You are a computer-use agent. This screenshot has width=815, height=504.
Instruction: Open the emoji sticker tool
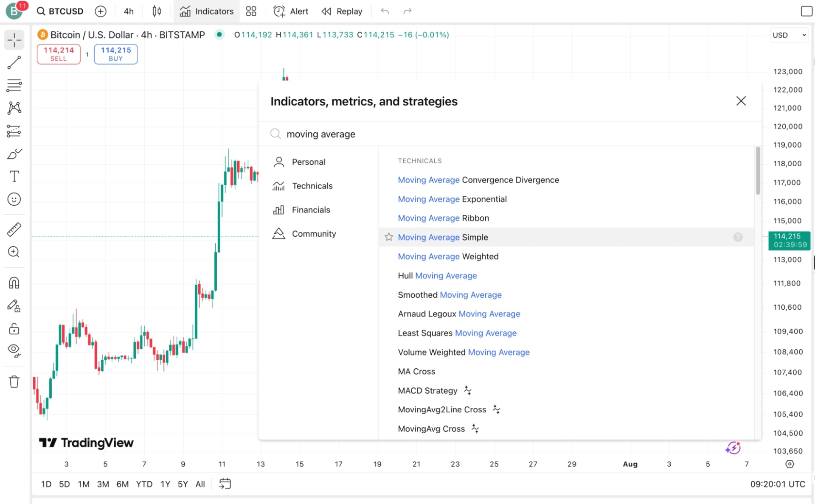tap(14, 199)
